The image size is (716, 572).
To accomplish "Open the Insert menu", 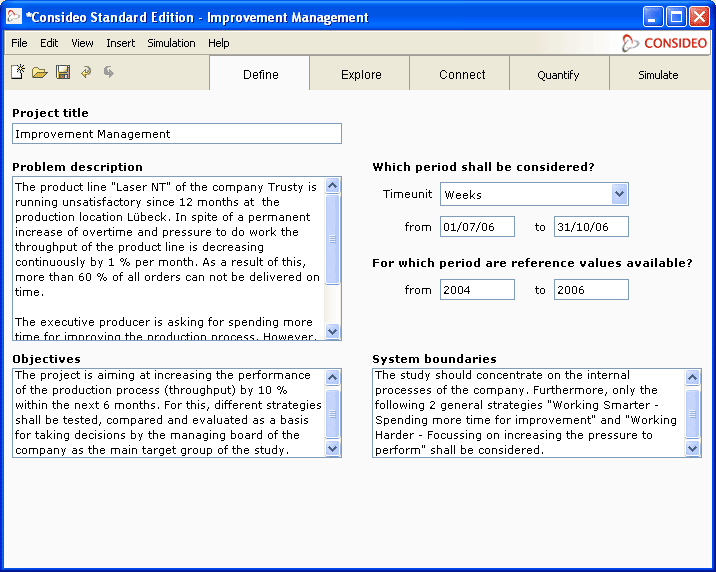I will [121, 43].
